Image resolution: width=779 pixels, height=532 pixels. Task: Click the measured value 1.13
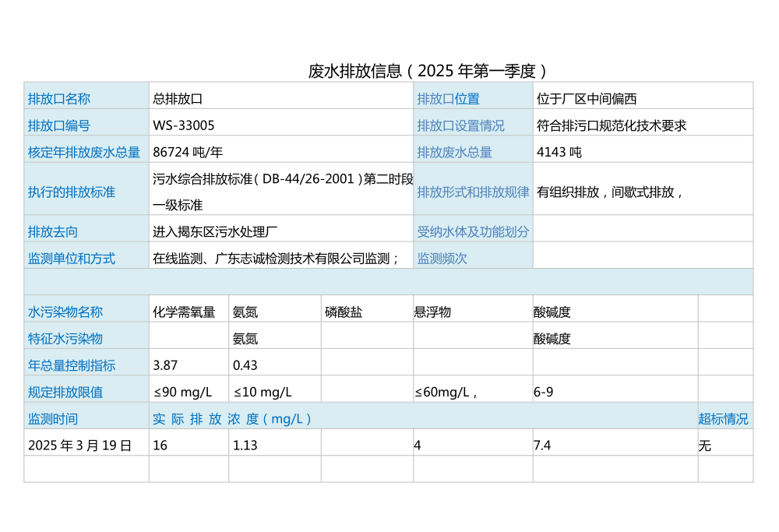pyautogui.click(x=245, y=446)
